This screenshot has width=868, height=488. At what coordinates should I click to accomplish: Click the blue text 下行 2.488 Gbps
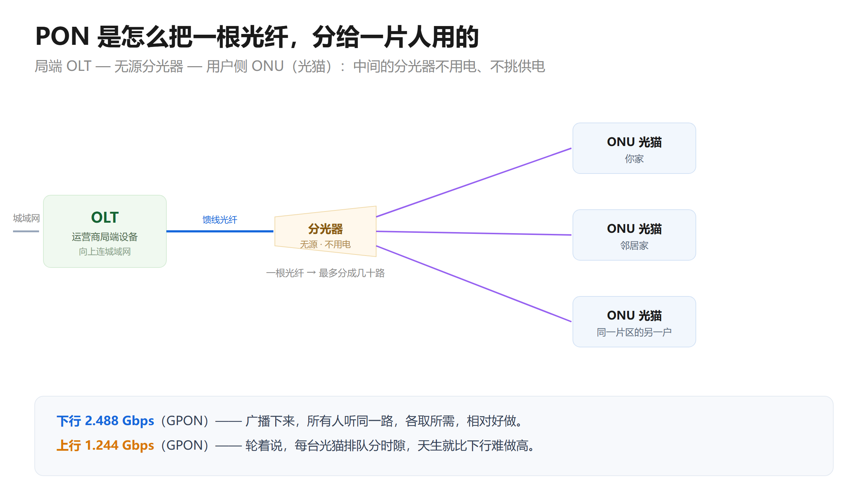click(105, 421)
